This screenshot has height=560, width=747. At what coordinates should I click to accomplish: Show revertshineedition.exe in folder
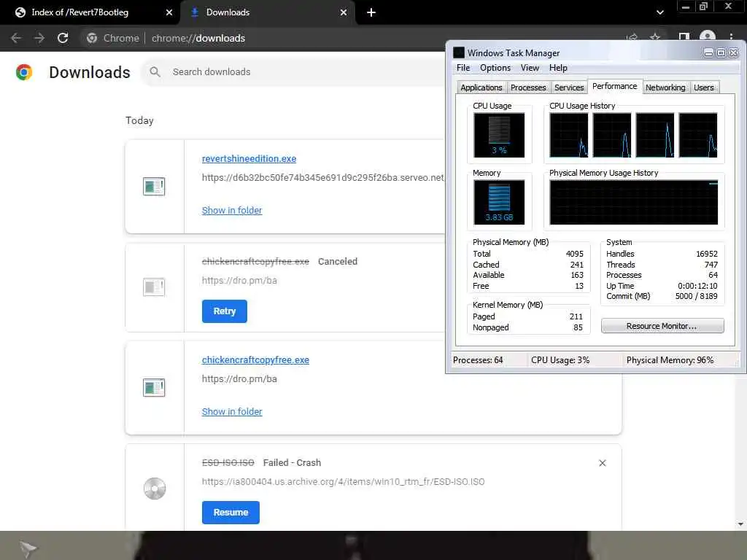click(231, 210)
